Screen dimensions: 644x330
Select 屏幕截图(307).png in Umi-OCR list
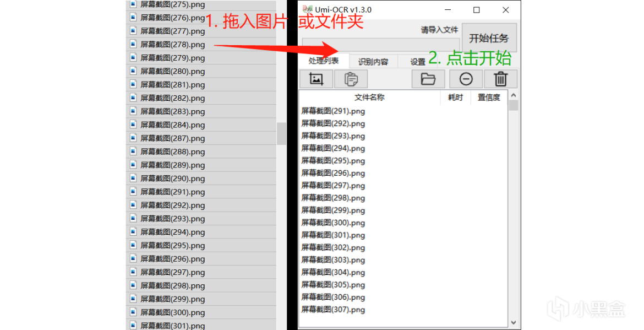(333, 310)
